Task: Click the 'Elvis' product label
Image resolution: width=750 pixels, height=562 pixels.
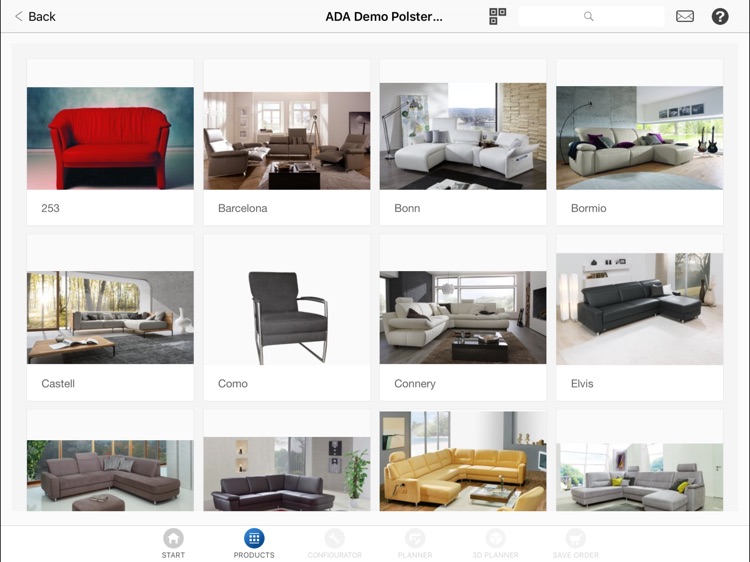Action: click(x=582, y=384)
